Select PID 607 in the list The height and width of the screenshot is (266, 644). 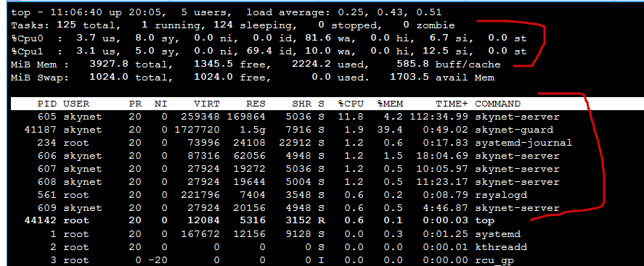[46, 169]
